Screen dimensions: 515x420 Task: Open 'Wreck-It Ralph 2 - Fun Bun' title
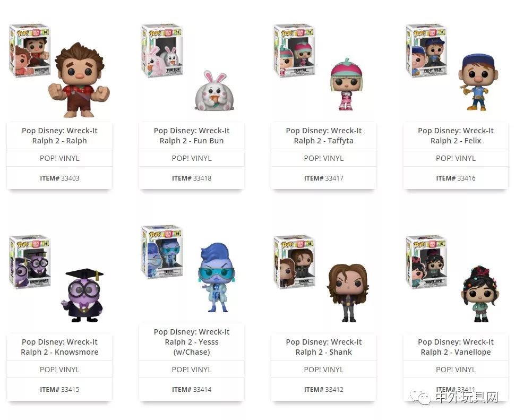coord(192,135)
